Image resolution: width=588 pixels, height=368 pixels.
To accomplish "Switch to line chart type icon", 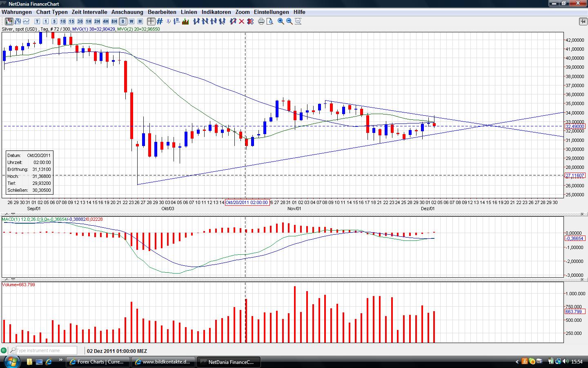I will (x=27, y=21).
